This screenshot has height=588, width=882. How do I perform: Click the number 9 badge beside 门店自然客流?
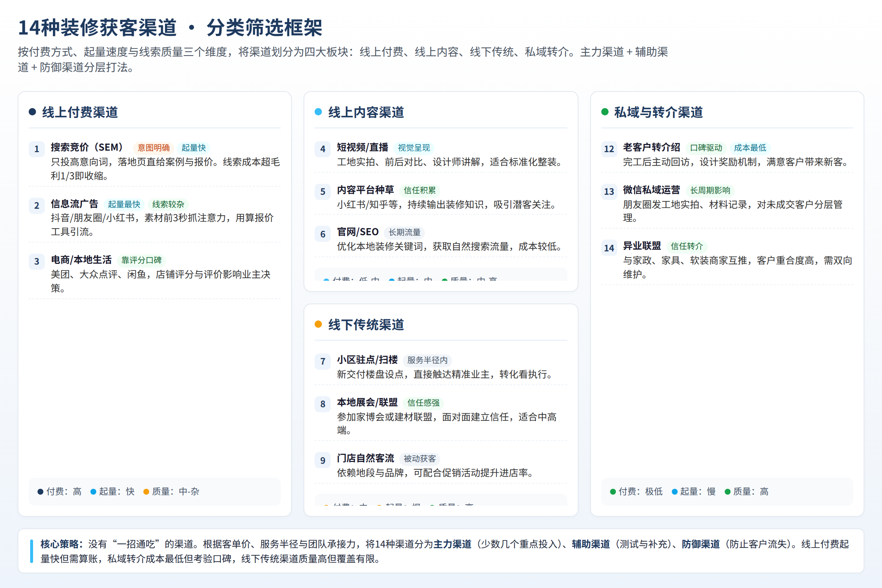click(x=323, y=460)
